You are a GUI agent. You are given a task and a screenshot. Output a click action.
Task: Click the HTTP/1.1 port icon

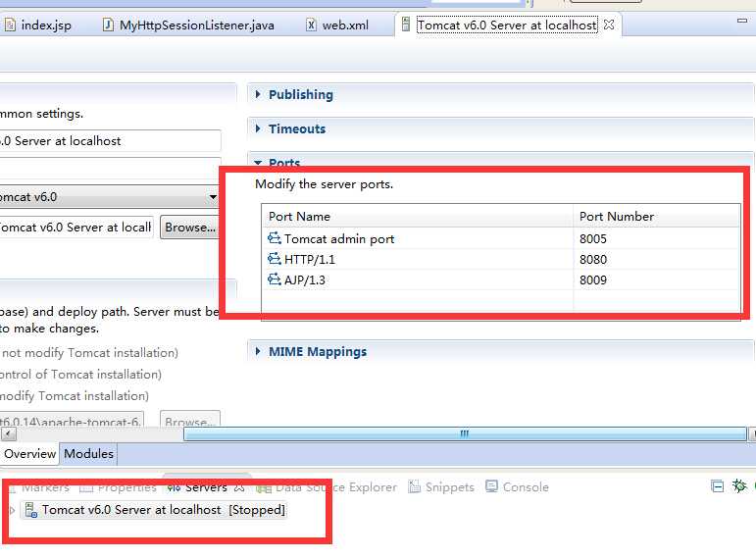tap(275, 259)
